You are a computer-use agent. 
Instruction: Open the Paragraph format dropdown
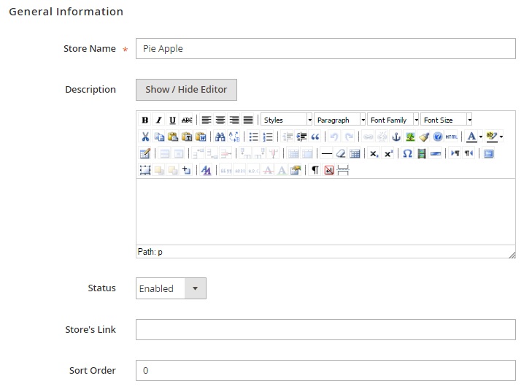(x=340, y=120)
